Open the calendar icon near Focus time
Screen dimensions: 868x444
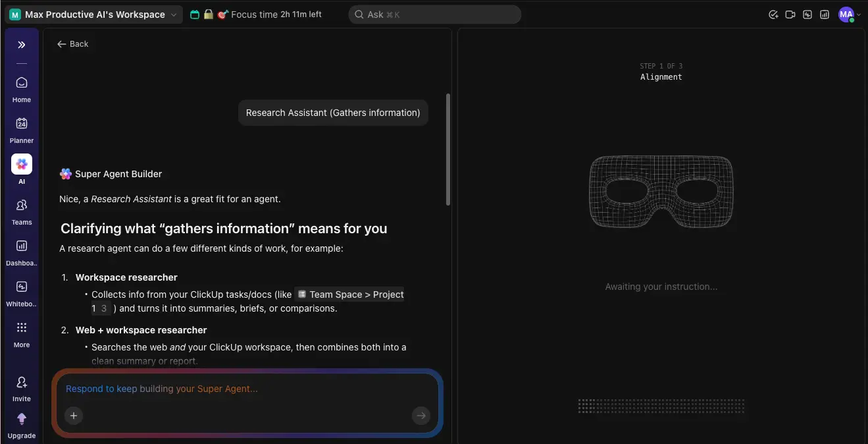tap(194, 13)
